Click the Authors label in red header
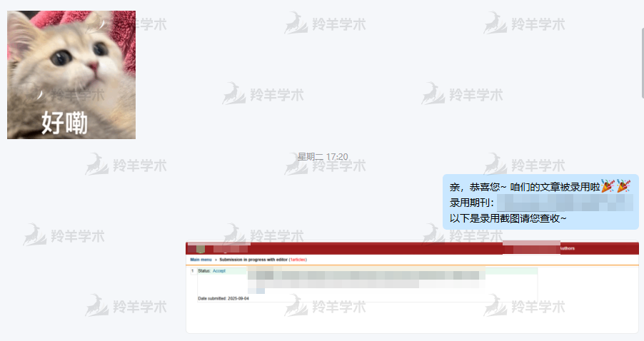 (x=568, y=248)
